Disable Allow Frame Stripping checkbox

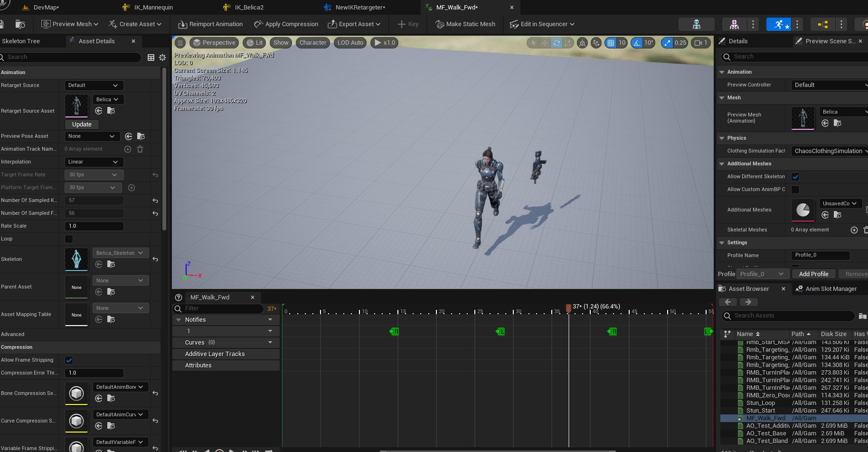pyautogui.click(x=69, y=360)
